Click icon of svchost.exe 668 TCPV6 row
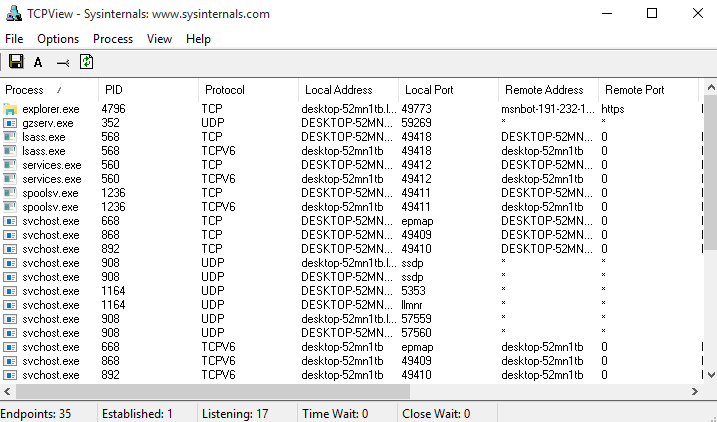Viewport: 717px width, 422px height. 10,347
